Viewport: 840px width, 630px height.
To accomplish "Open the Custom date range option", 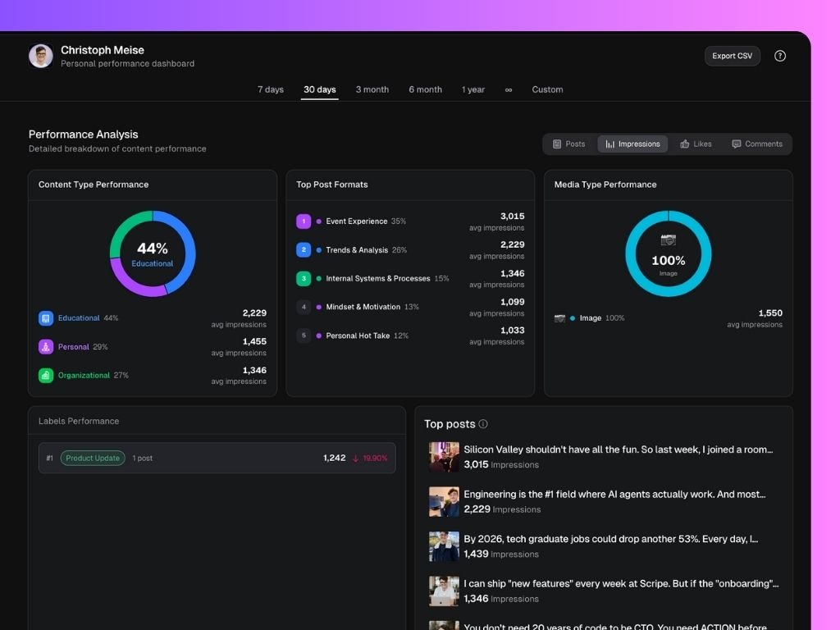I will 547,89.
